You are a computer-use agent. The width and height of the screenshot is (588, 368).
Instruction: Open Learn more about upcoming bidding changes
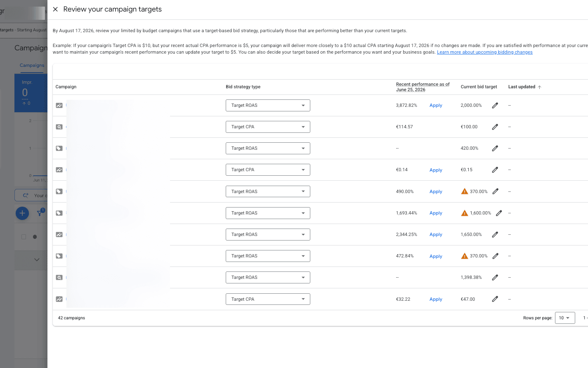coord(485,52)
